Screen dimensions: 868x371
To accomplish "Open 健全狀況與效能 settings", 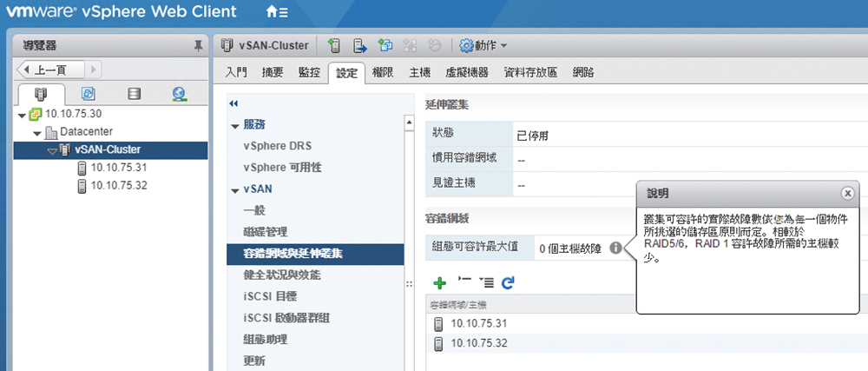I will point(282,275).
